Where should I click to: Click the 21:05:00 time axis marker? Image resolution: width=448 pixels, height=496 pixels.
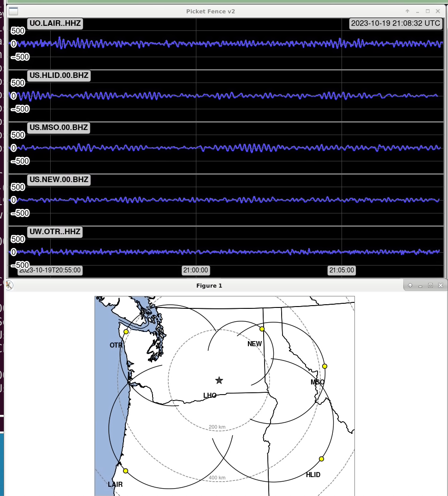point(341,271)
